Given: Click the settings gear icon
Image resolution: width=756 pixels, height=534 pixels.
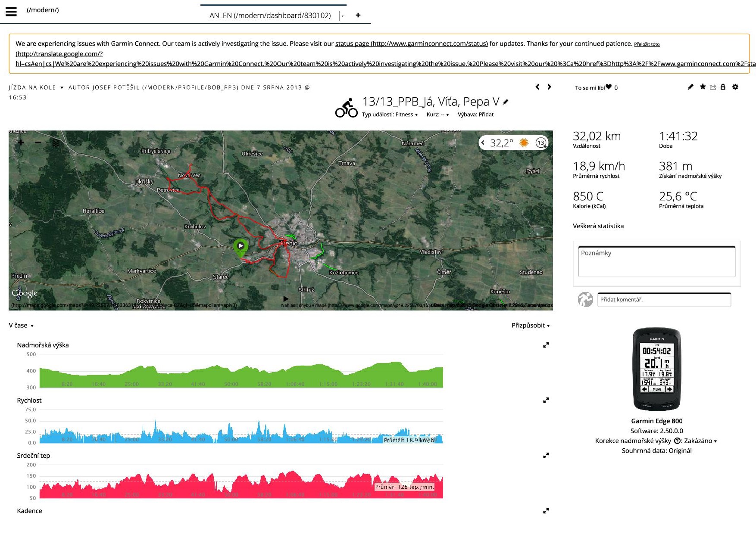Looking at the screenshot, I should click(x=735, y=87).
